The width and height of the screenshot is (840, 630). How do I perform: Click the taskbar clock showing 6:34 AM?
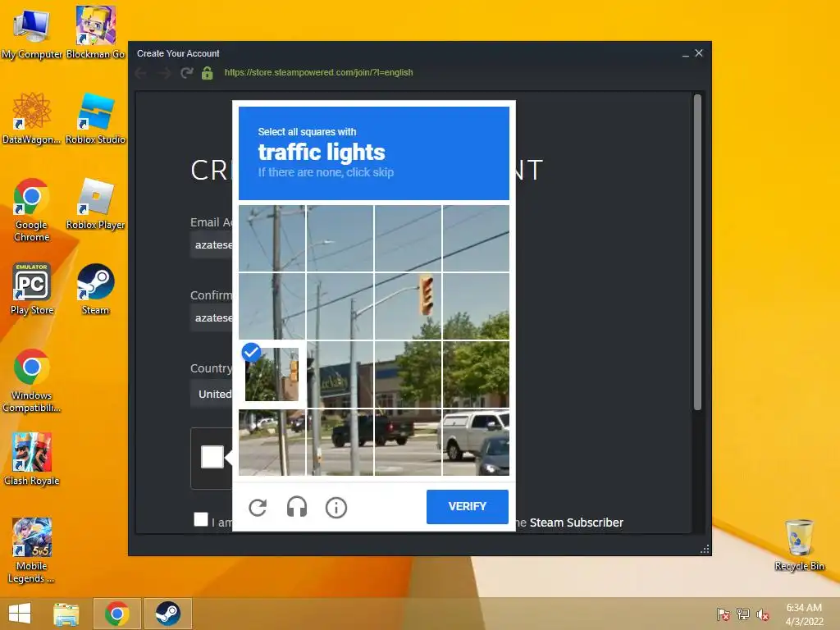804,614
